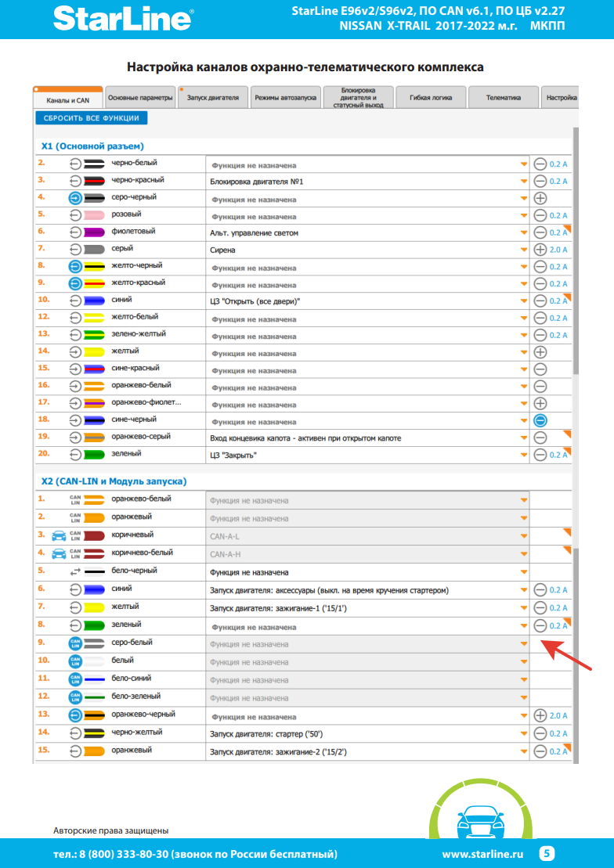
Task: Open the Запуск двигателя: стартер ('50') dropdown
Action: point(523,733)
